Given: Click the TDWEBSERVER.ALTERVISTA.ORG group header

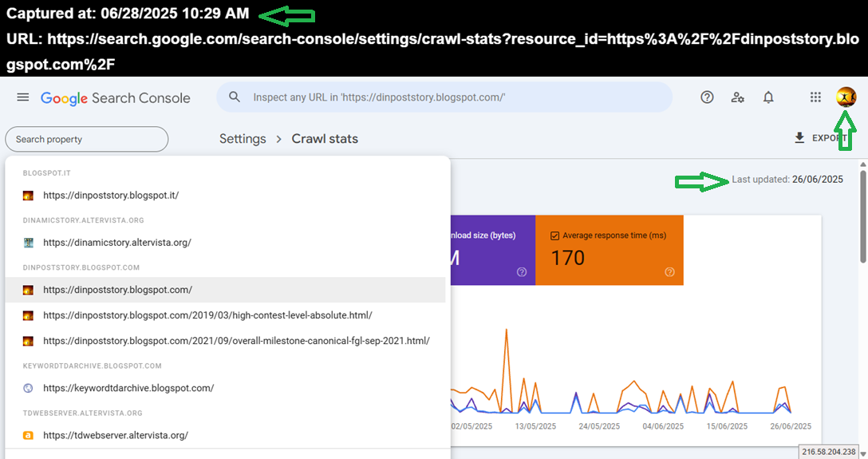Looking at the screenshot, I should [x=82, y=413].
